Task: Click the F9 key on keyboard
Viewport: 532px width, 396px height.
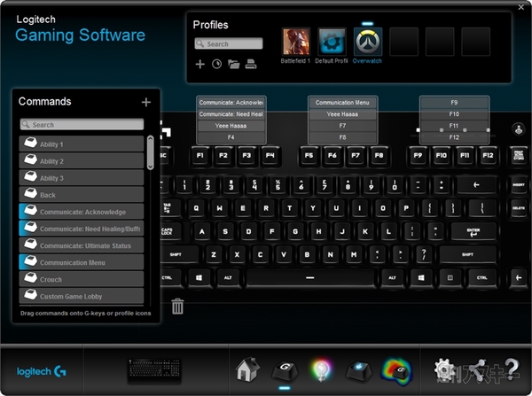Action: [418, 156]
